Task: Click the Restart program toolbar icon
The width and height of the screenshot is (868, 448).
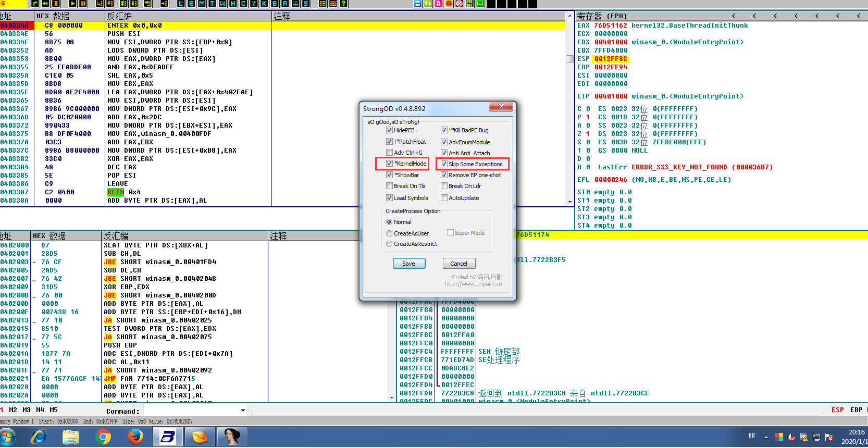Action: point(45,4)
